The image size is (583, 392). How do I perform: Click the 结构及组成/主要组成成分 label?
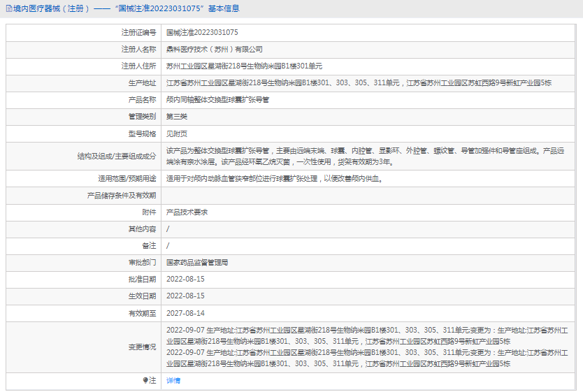[117, 156]
